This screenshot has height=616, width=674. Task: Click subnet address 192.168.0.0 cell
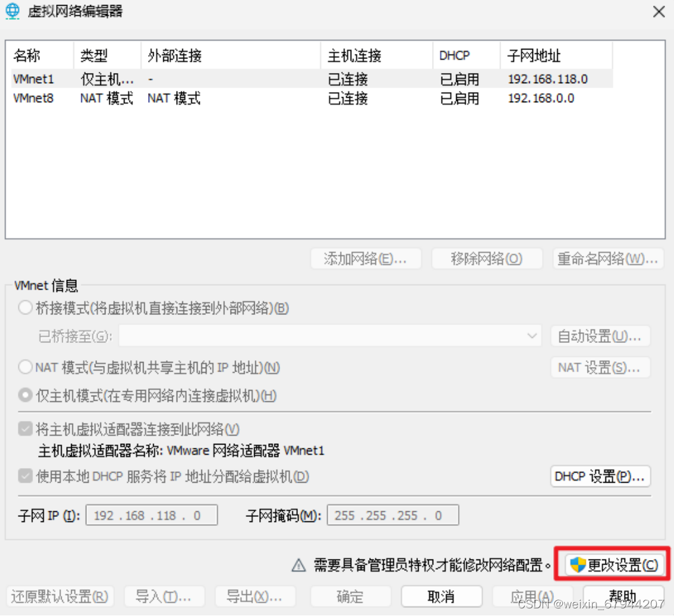pyautogui.click(x=541, y=98)
